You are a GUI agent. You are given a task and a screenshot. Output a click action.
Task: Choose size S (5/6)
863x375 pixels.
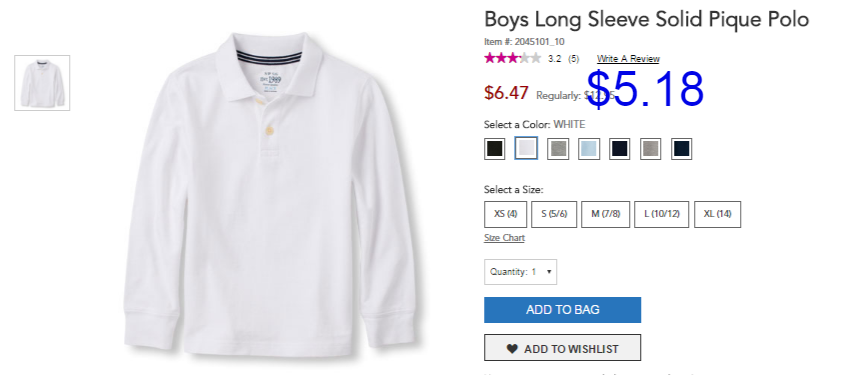tap(554, 214)
